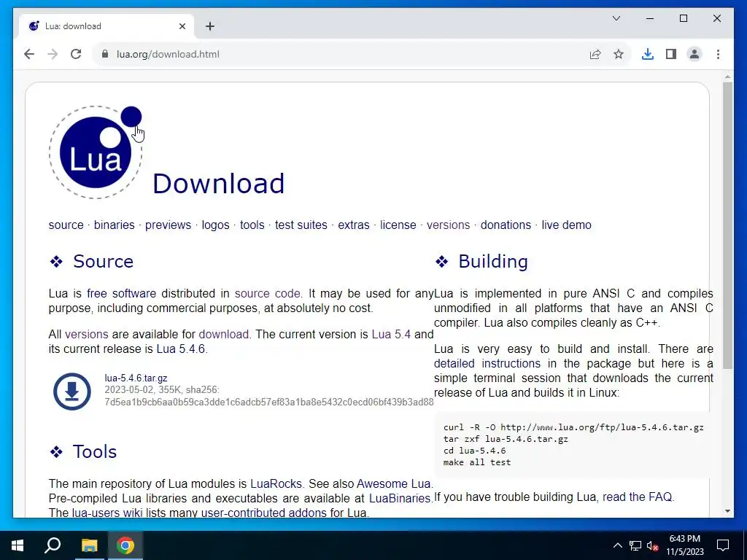Open the user-contributed addons link
747x560 pixels.
[264, 513]
